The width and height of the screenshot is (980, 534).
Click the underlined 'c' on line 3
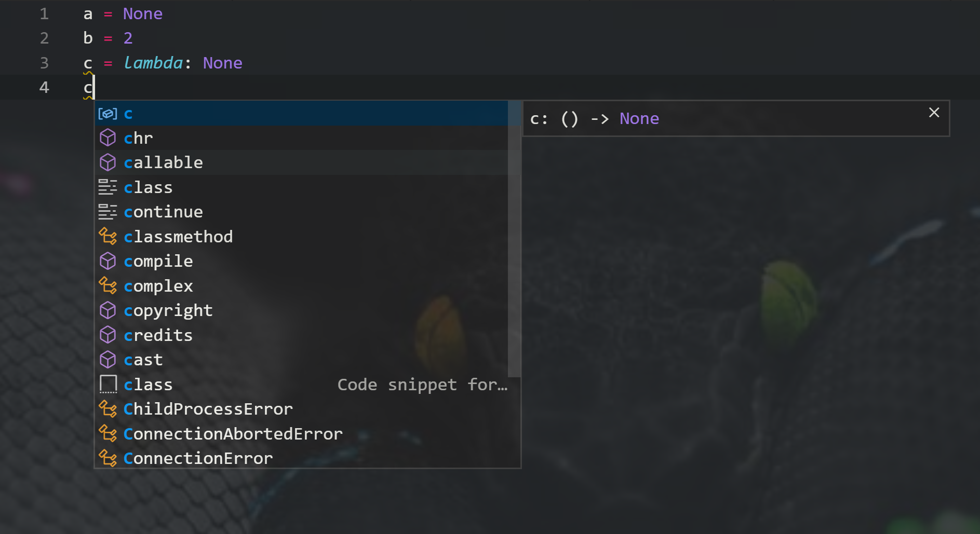coord(88,63)
